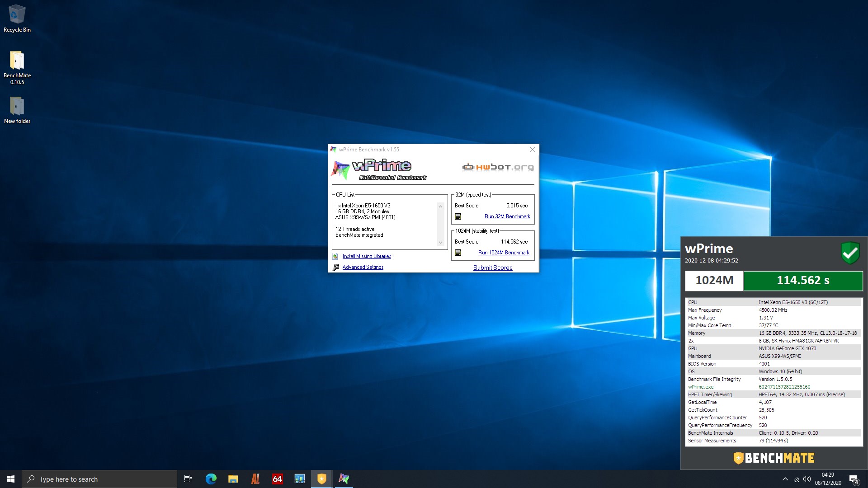Open volume control in system tray
Screen dimensions: 868x488
point(807,479)
